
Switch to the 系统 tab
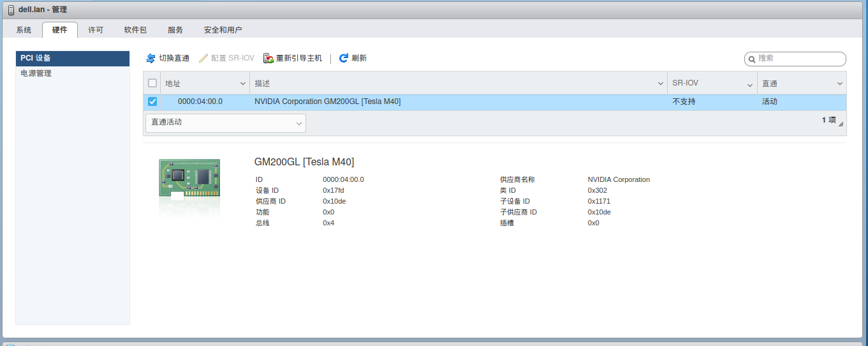tap(24, 30)
